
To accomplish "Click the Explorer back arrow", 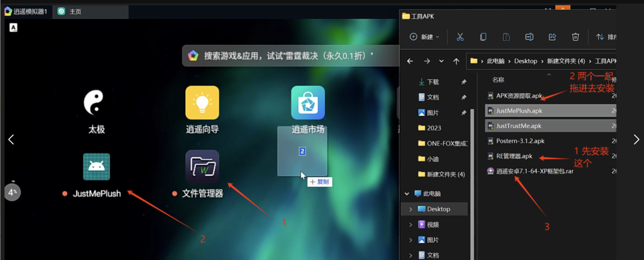I will coord(410,61).
